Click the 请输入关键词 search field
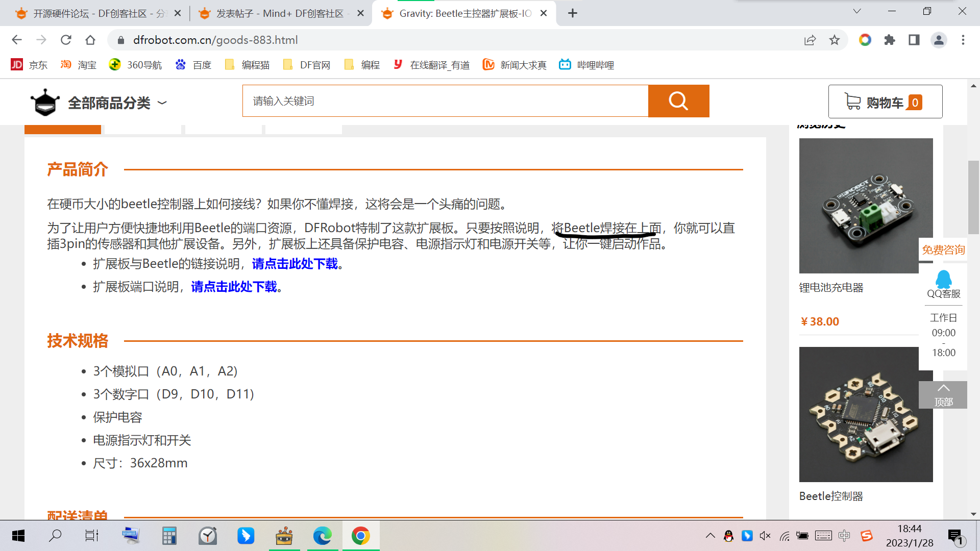This screenshot has width=980, height=551. [x=445, y=101]
